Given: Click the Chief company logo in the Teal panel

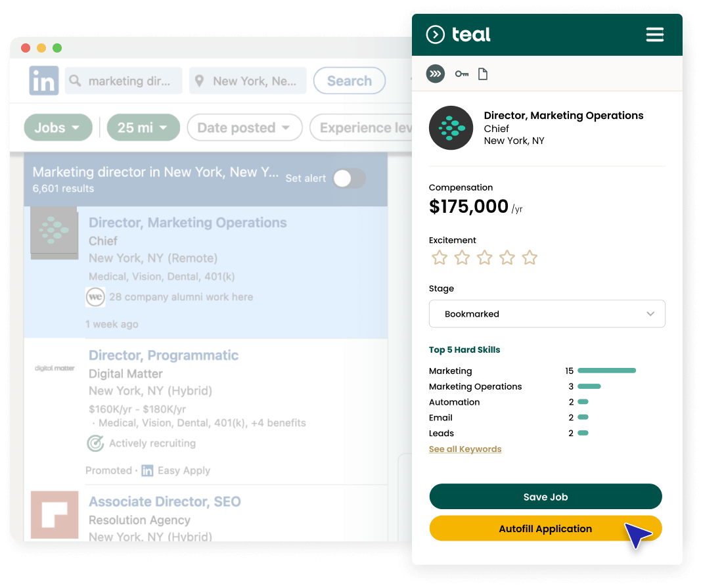Looking at the screenshot, I should [451, 128].
